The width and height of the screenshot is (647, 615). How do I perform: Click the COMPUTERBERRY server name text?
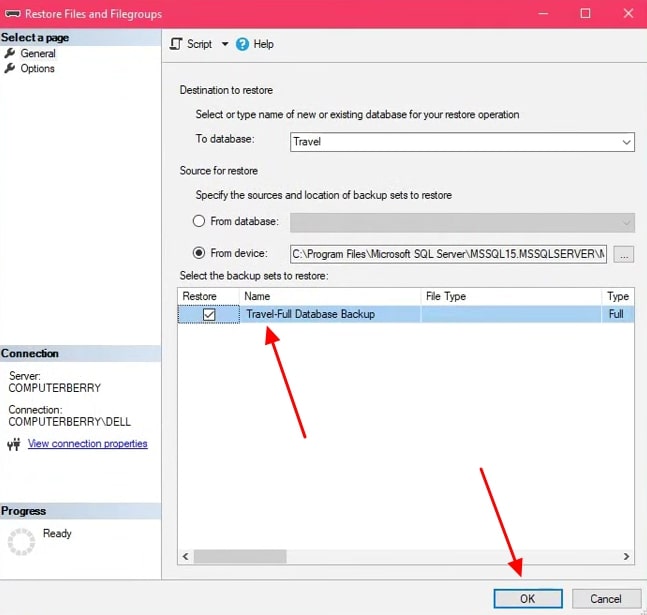point(54,388)
